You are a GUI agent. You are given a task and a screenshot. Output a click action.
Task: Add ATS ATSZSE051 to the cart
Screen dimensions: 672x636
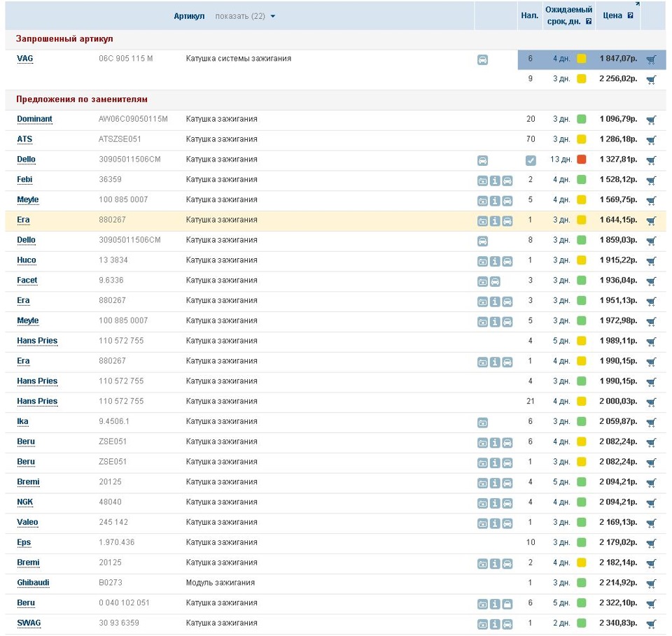(651, 140)
